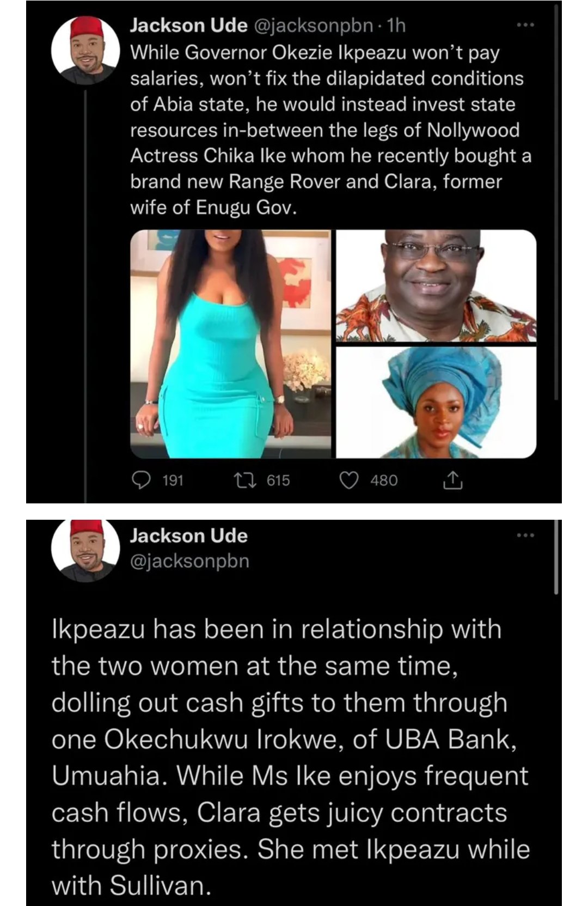Click the Jackson Ude name in first tweet

pyautogui.click(x=188, y=26)
